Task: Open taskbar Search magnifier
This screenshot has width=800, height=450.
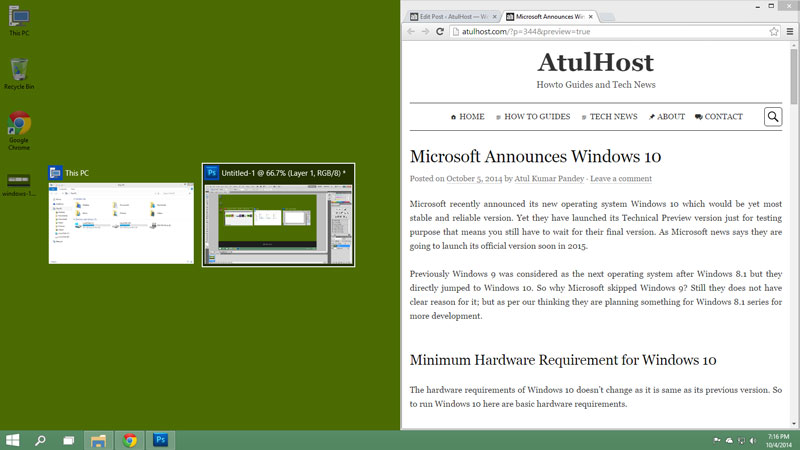Action: [40, 440]
